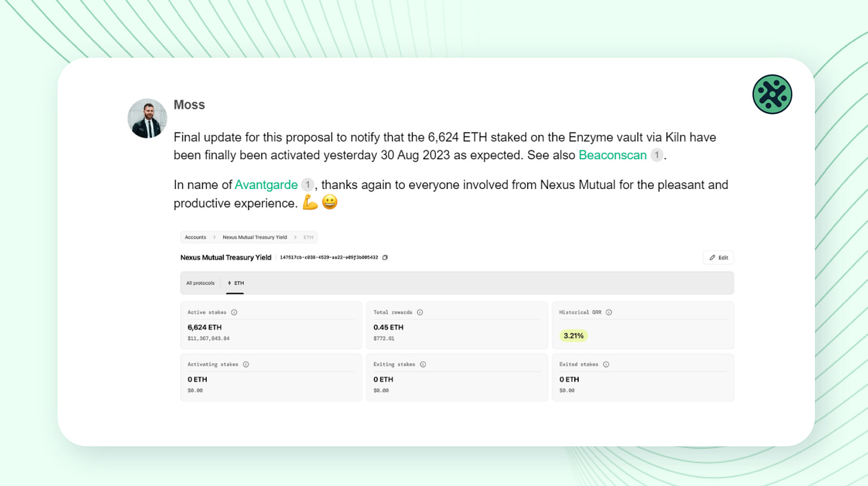The width and height of the screenshot is (868, 486).
Task: Click the Edit button
Action: pyautogui.click(x=718, y=258)
